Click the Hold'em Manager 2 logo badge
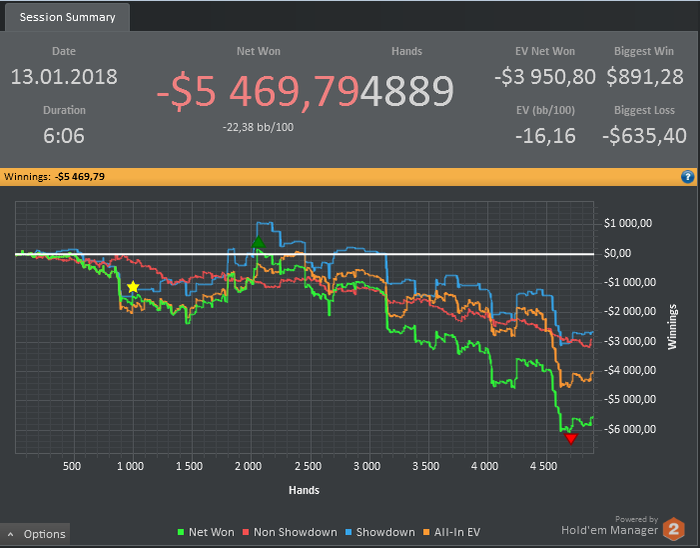Viewport: 700px width, 548px height. [674, 529]
